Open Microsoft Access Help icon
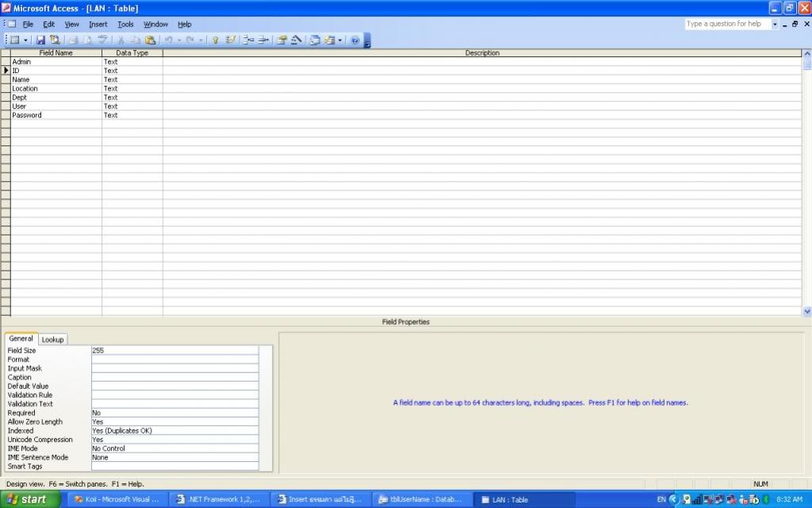Viewport: 812px width, 508px height. (354, 40)
